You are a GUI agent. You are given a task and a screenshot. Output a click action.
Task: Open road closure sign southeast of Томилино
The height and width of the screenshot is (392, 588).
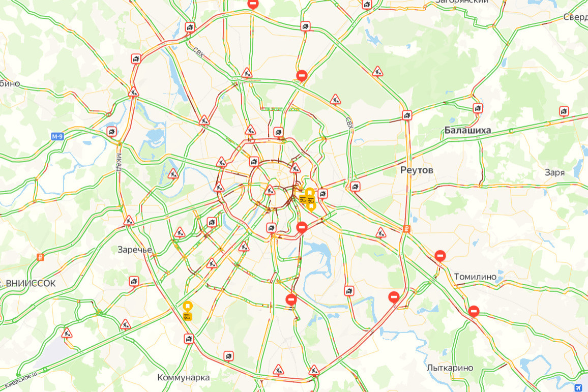pos(474,312)
